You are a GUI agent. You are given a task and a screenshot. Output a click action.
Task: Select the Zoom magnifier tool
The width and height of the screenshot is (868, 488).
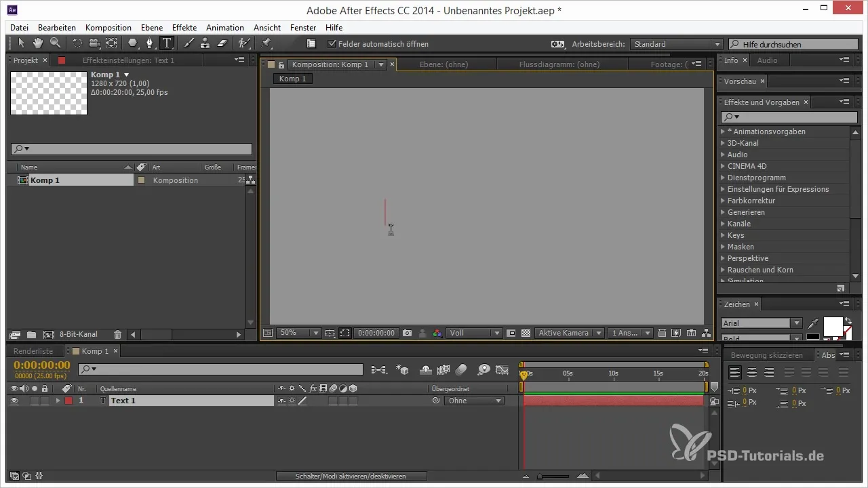pyautogui.click(x=54, y=43)
